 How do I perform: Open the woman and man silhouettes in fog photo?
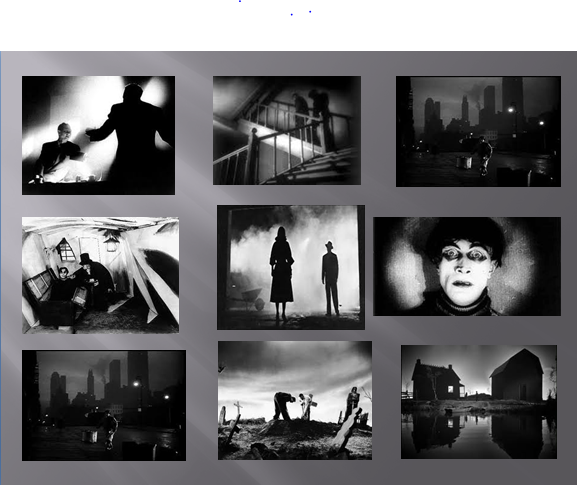pos(291,267)
